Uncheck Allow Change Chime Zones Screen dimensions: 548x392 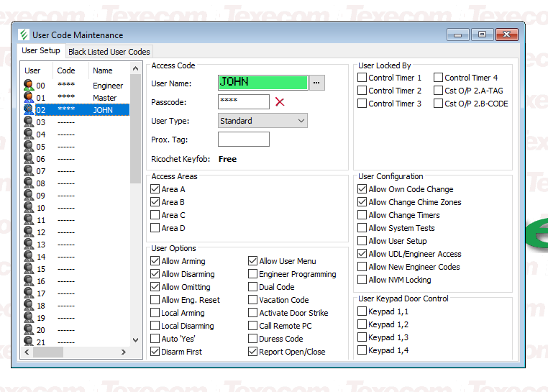pos(362,202)
